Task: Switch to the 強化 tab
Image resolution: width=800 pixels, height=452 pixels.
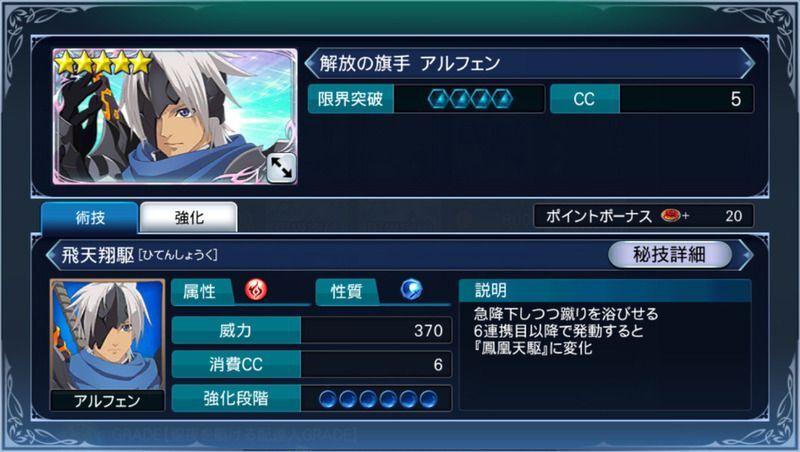Action: [189, 218]
